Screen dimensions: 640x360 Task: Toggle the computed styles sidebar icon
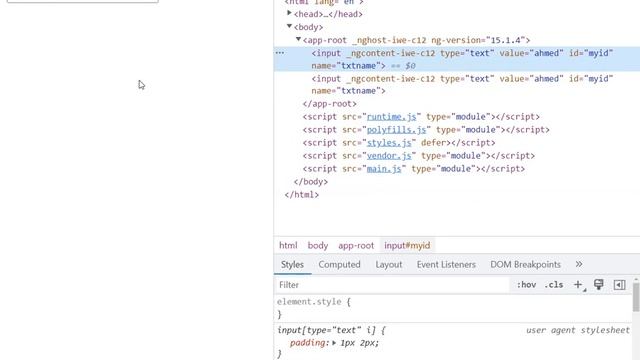coord(619,285)
